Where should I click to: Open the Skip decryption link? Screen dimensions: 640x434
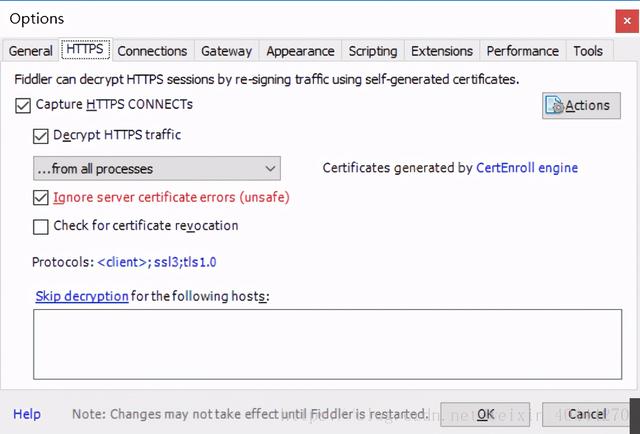[x=82, y=296]
